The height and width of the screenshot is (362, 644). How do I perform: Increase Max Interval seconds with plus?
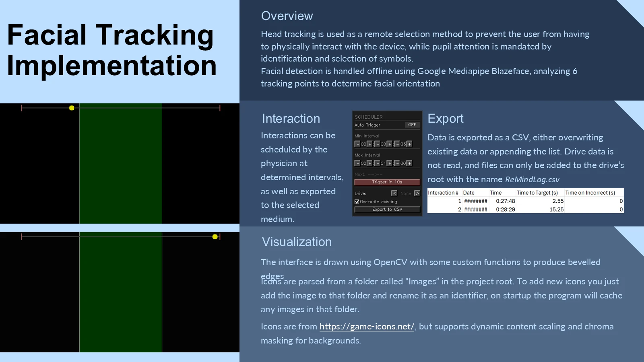click(x=409, y=163)
